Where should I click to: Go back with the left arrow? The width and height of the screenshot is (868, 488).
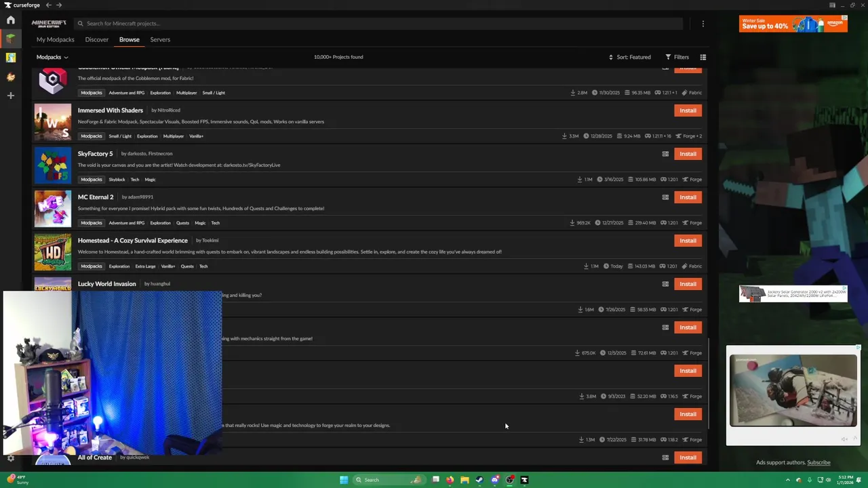(x=48, y=5)
